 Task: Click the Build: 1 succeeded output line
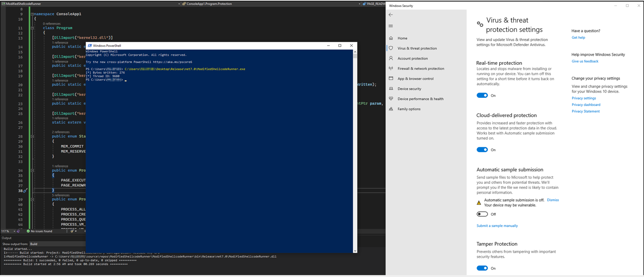pos(70,260)
